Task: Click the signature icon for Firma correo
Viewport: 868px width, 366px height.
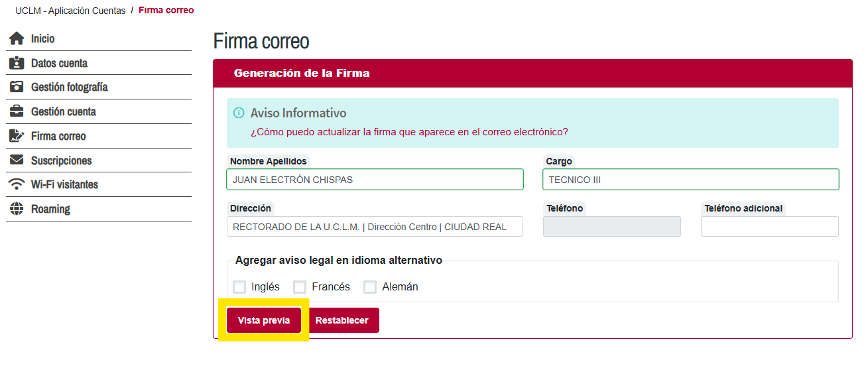Action: pyautogui.click(x=17, y=137)
